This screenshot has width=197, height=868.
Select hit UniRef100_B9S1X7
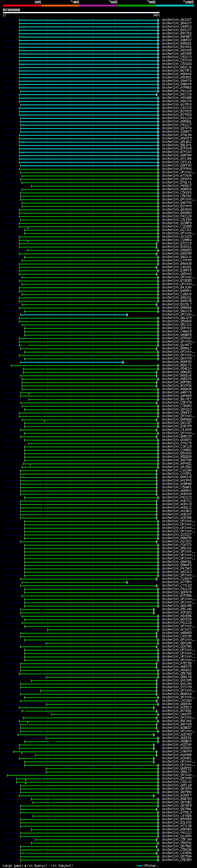tap(177, 30)
